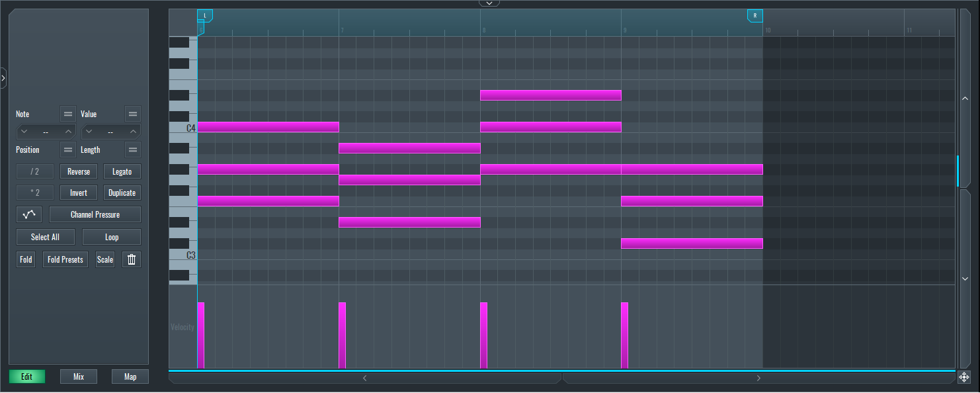Click the Select All button

click(45, 237)
